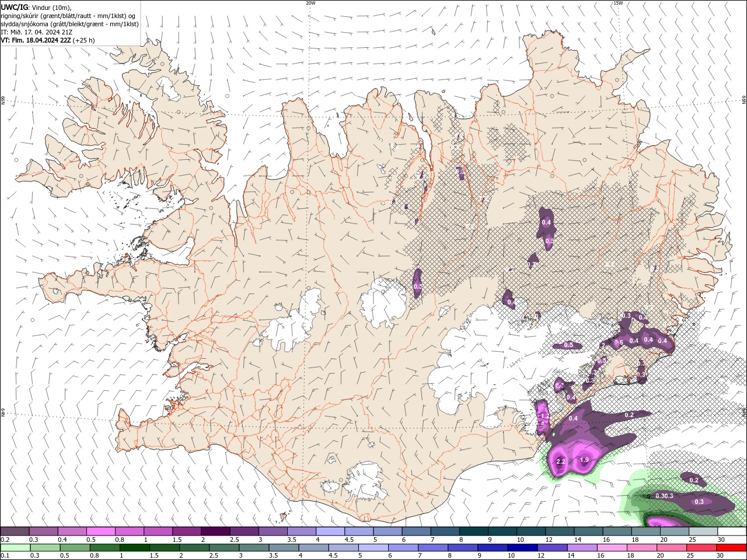Click the 'UWC/IG: Vindur (10m)' title text
The width and height of the screenshot is (747, 560).
[x=36, y=7]
